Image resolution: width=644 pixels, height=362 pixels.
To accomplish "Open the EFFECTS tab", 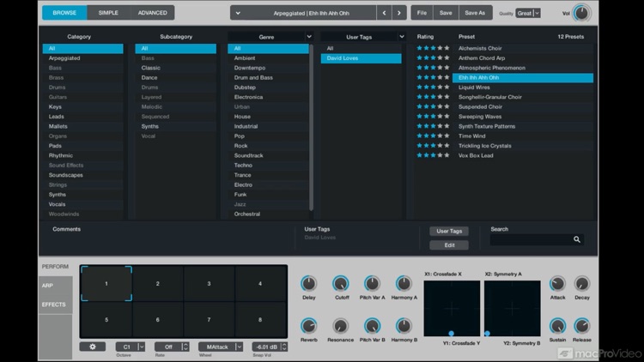I will [55, 305].
